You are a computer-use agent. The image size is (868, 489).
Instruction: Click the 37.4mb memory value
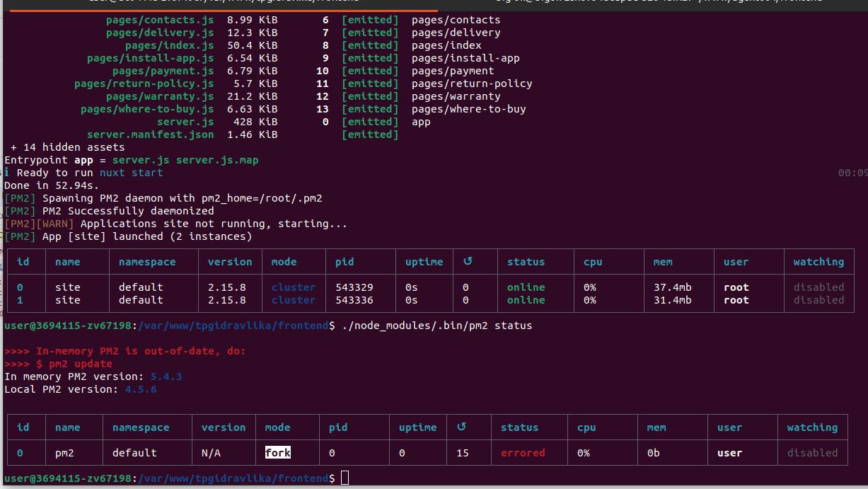[x=673, y=287]
